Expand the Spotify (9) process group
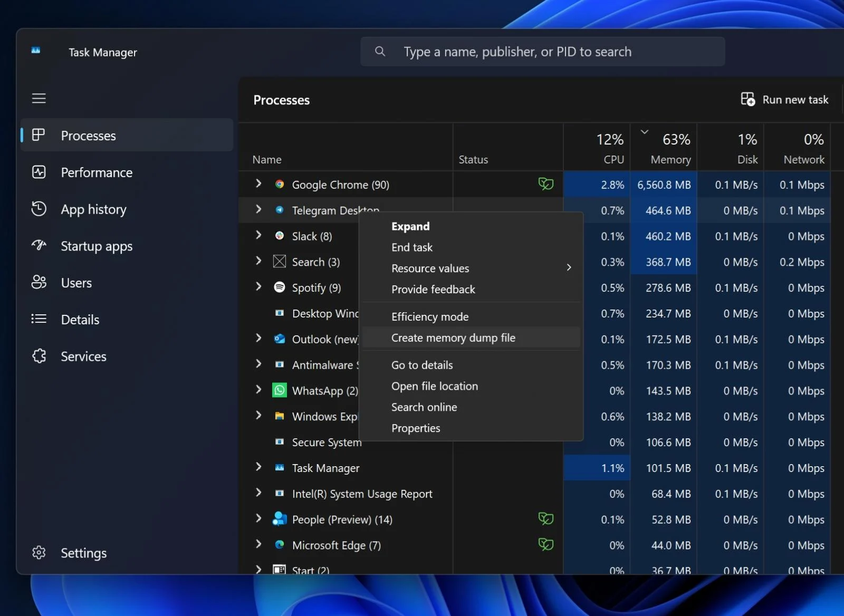 click(258, 286)
